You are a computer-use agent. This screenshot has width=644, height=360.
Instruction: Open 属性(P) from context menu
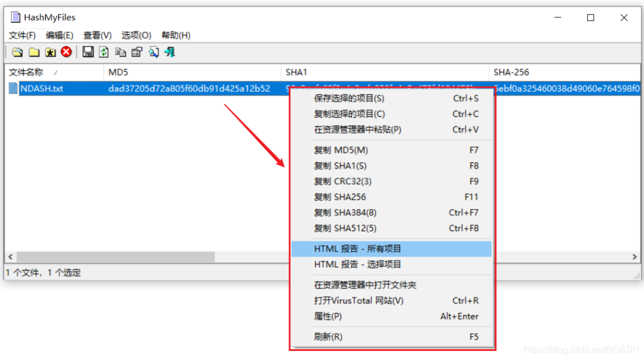pyautogui.click(x=391, y=316)
